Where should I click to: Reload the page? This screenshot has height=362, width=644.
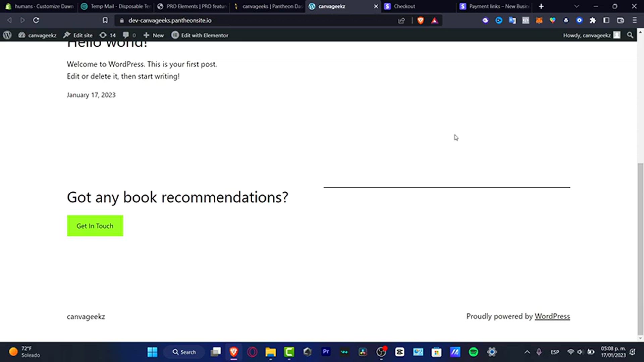click(36, 20)
